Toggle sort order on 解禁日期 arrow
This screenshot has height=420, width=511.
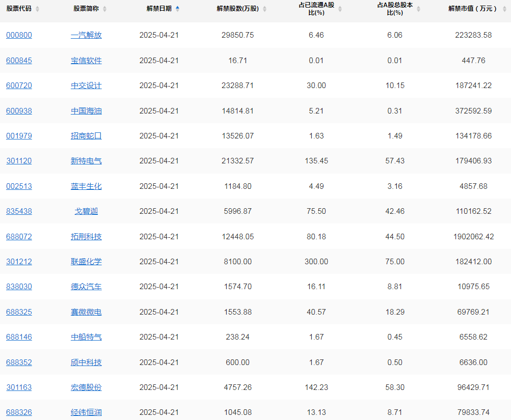click(x=177, y=9)
